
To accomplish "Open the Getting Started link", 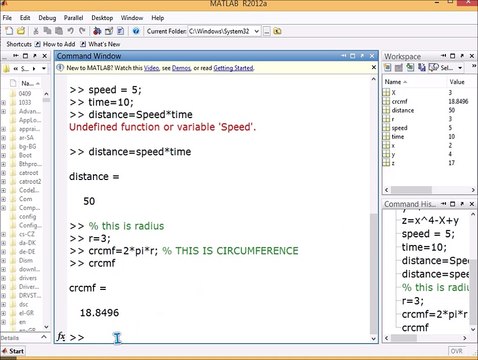I will pos(233,68).
